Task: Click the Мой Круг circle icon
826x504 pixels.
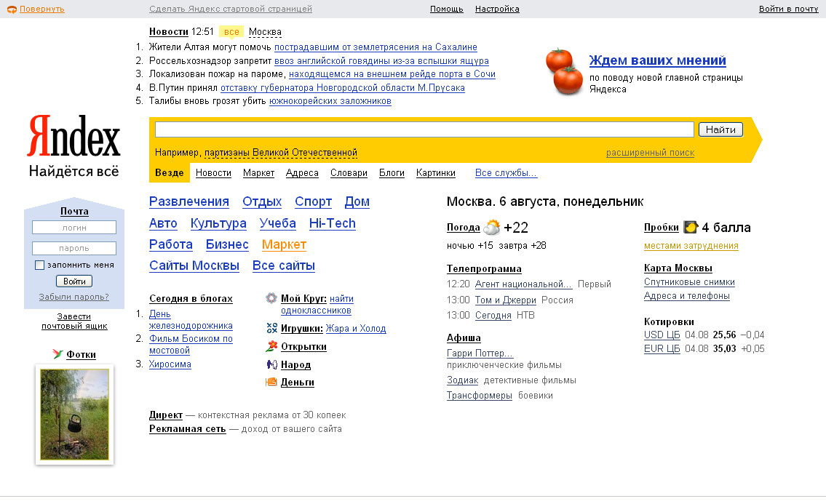Action: point(271,299)
